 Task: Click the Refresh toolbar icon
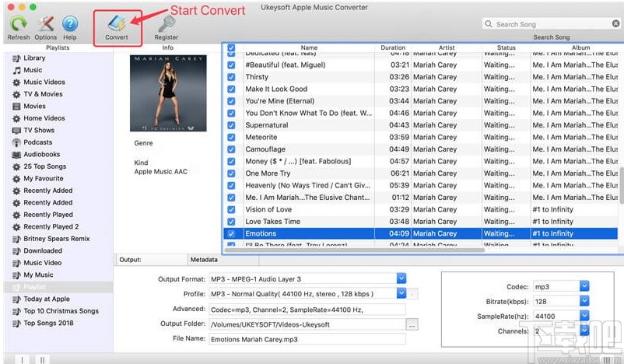[x=19, y=24]
